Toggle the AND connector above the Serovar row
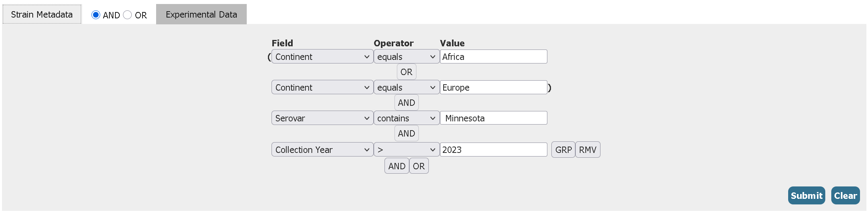This screenshot has width=868, height=214. (406, 103)
